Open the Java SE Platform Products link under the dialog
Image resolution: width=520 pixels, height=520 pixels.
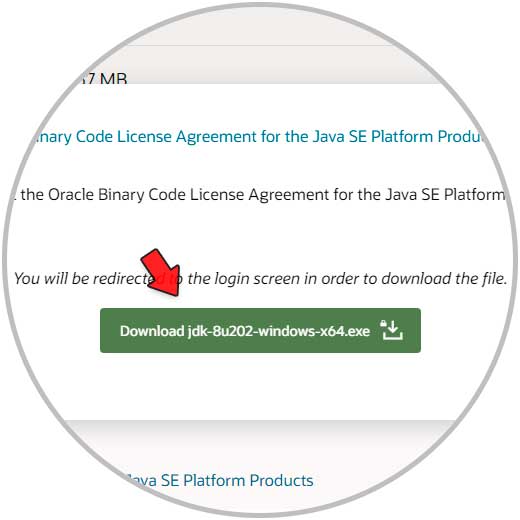tap(218, 480)
